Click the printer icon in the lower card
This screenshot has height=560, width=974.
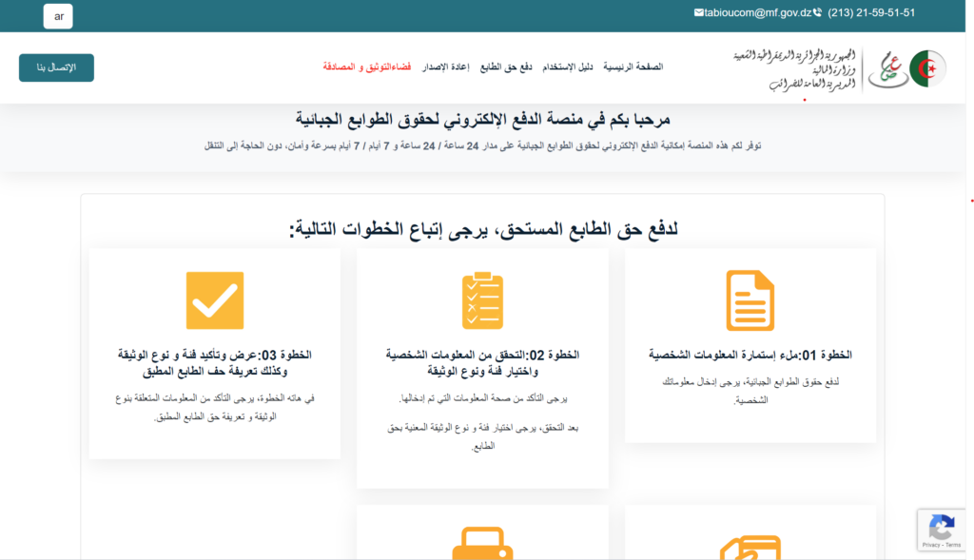pos(482,544)
